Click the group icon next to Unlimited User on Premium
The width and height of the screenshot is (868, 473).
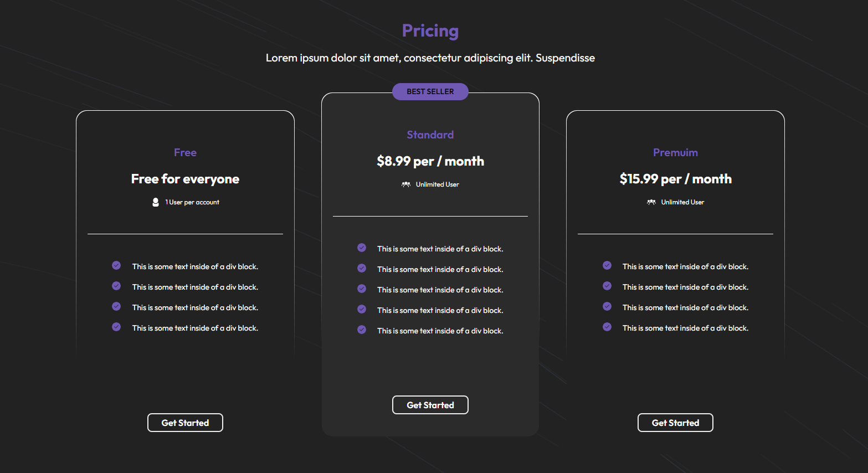click(x=651, y=202)
